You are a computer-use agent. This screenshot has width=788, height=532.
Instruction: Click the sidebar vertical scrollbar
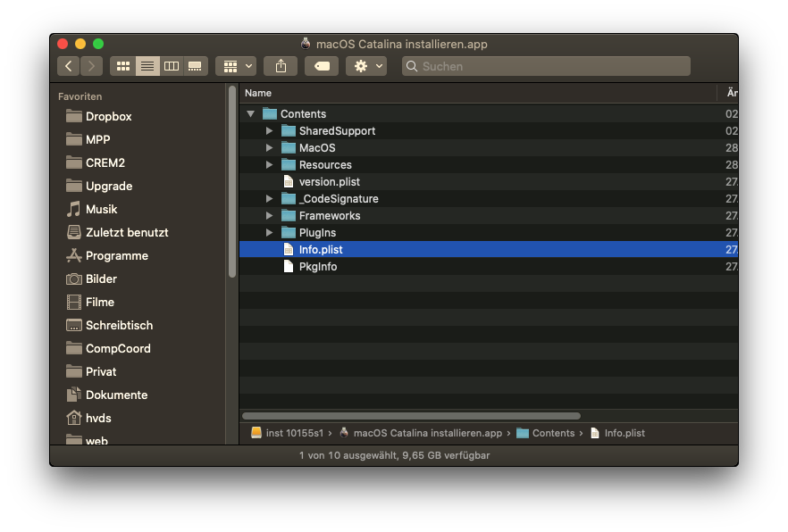[x=232, y=182]
